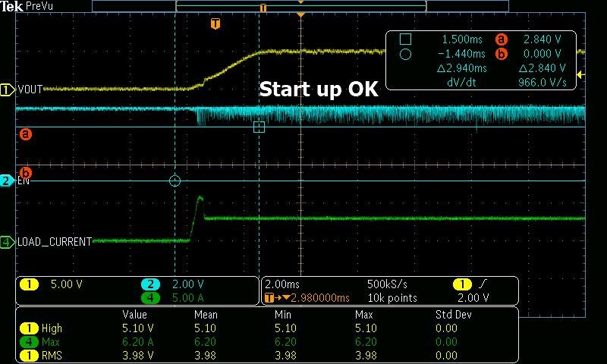Click the dV/dt label in cursor readout
This screenshot has width=607, height=364.
(x=461, y=83)
